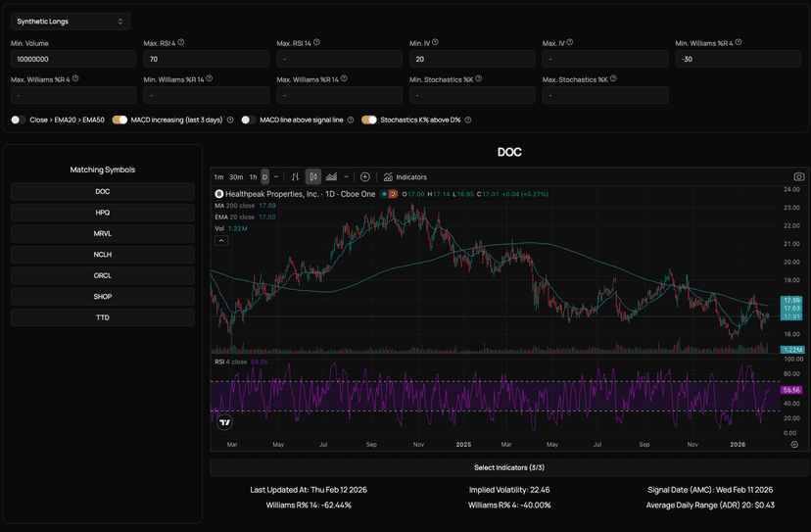Click the MA 200 close legend entry
Image resolution: width=811 pixels, height=532 pixels.
245,206
